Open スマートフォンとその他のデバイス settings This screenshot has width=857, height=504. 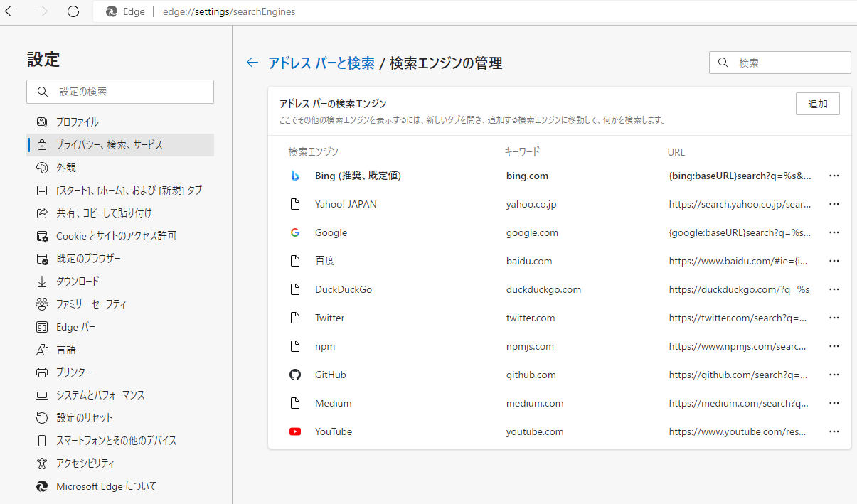tap(120, 440)
